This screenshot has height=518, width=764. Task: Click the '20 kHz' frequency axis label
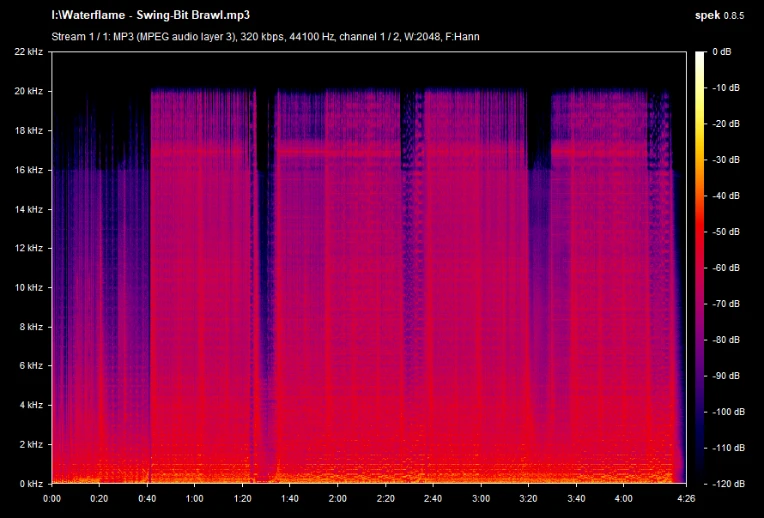point(29,91)
